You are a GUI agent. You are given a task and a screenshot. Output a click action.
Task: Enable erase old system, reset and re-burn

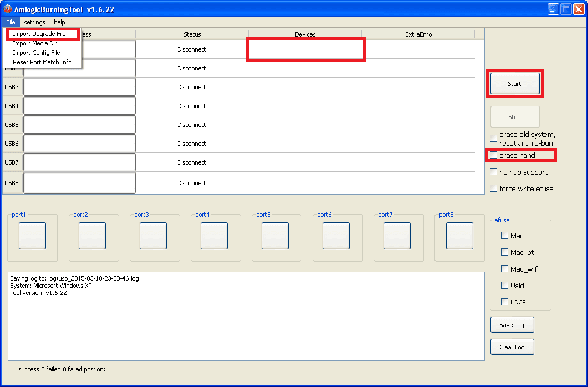[x=493, y=139]
